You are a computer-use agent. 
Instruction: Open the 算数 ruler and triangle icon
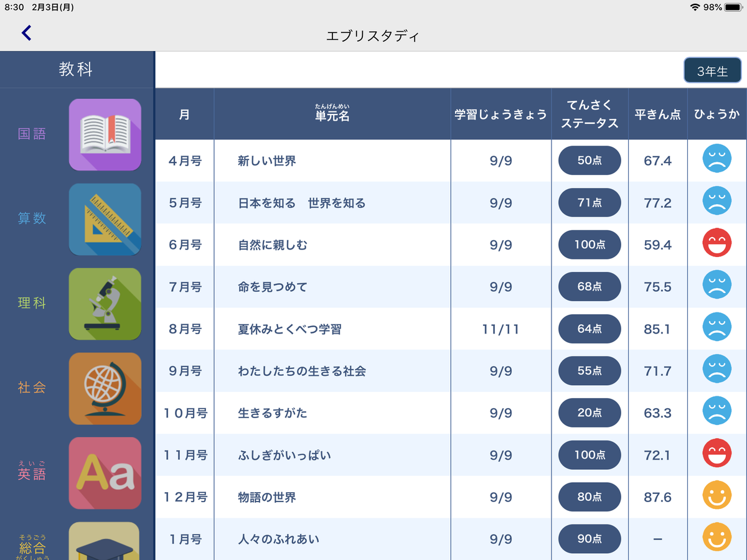click(x=105, y=219)
